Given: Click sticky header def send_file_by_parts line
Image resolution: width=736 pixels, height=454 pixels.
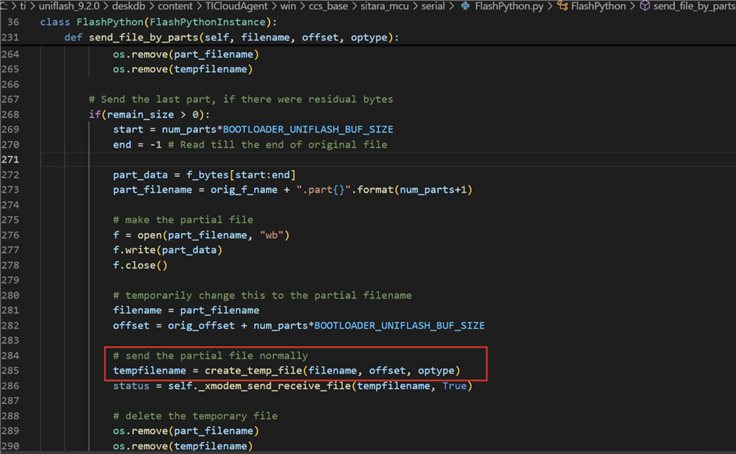Looking at the screenshot, I should [231, 37].
